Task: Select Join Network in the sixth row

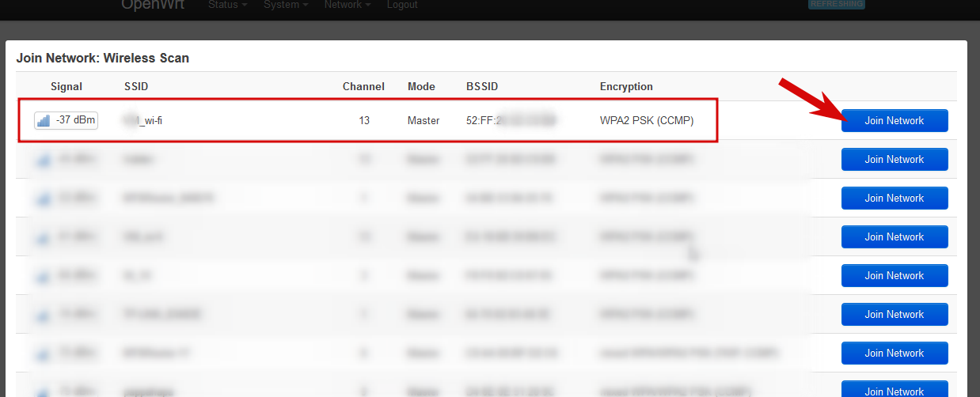Action: click(894, 315)
